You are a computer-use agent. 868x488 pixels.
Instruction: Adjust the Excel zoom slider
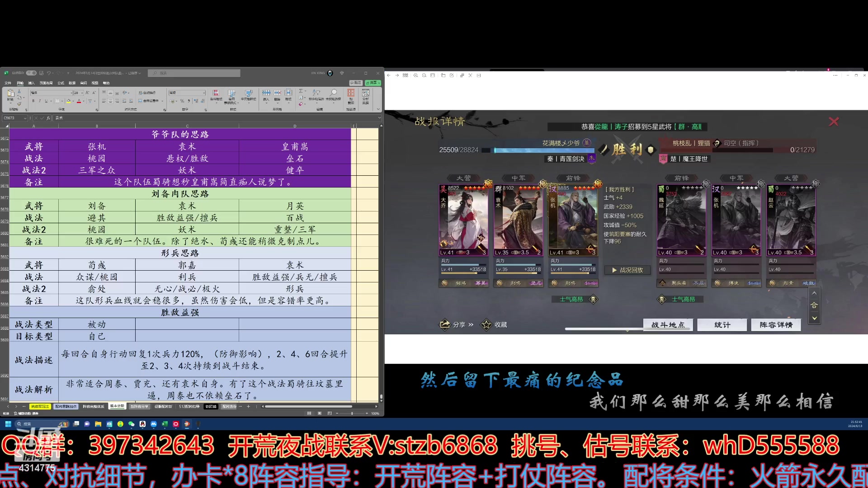click(x=352, y=413)
